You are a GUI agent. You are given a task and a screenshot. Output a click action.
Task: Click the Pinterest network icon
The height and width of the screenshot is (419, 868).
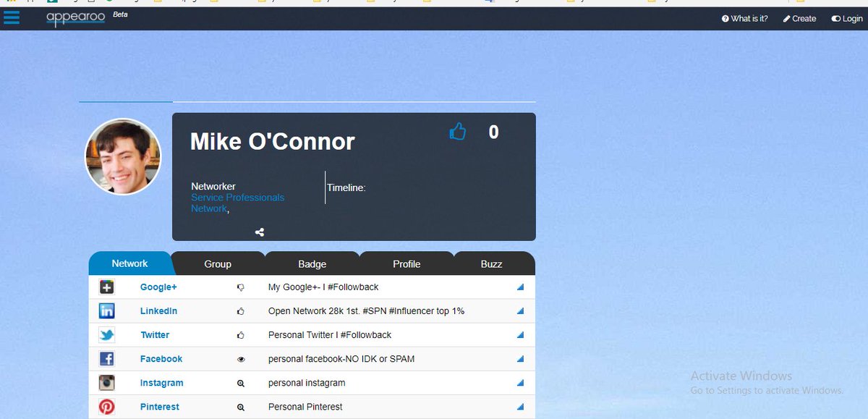pyautogui.click(x=107, y=407)
